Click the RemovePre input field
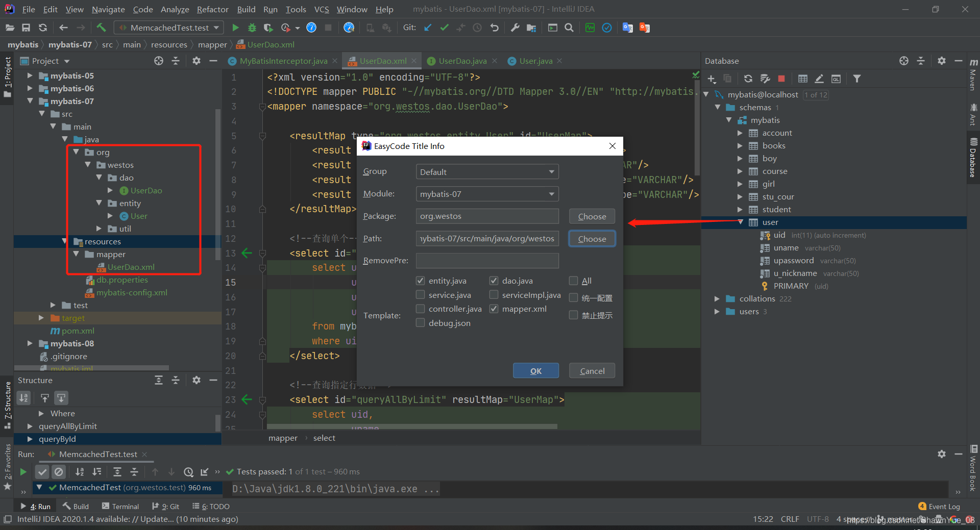Image resolution: width=980 pixels, height=530 pixels. pyautogui.click(x=487, y=261)
